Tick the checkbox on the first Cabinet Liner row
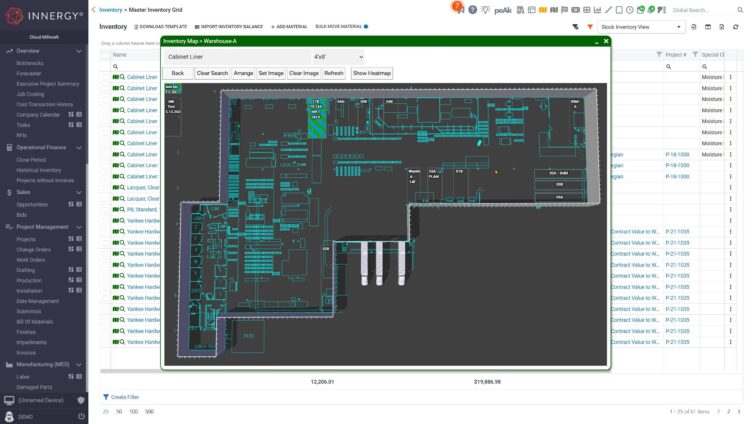 click(105, 77)
